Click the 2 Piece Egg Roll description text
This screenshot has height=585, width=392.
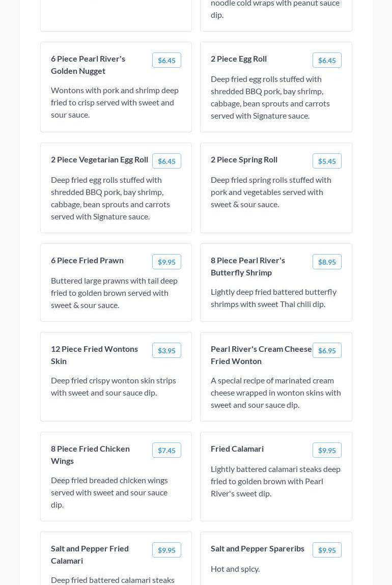tap(270, 97)
